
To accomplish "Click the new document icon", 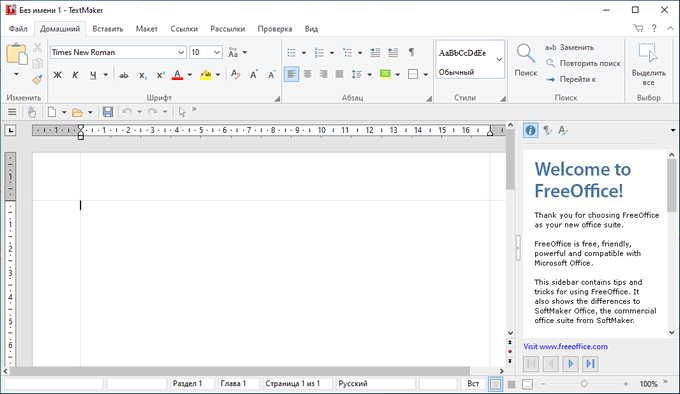I will point(52,112).
